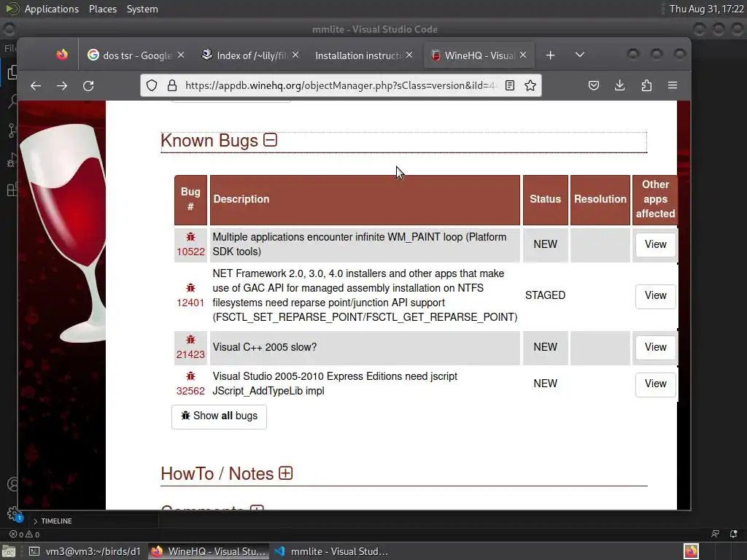Open bug 21423 link

tap(190, 355)
